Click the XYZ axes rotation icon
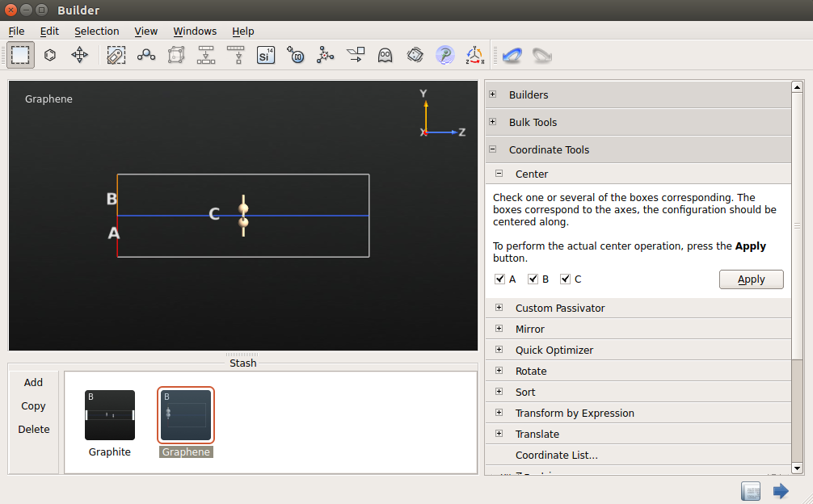The height and width of the screenshot is (504, 813). tap(475, 55)
